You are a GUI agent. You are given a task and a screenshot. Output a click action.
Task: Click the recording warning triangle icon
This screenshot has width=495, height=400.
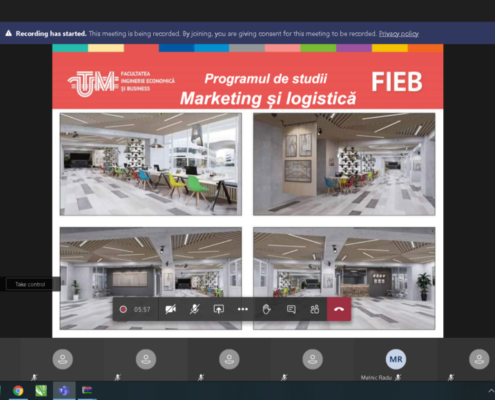point(9,33)
